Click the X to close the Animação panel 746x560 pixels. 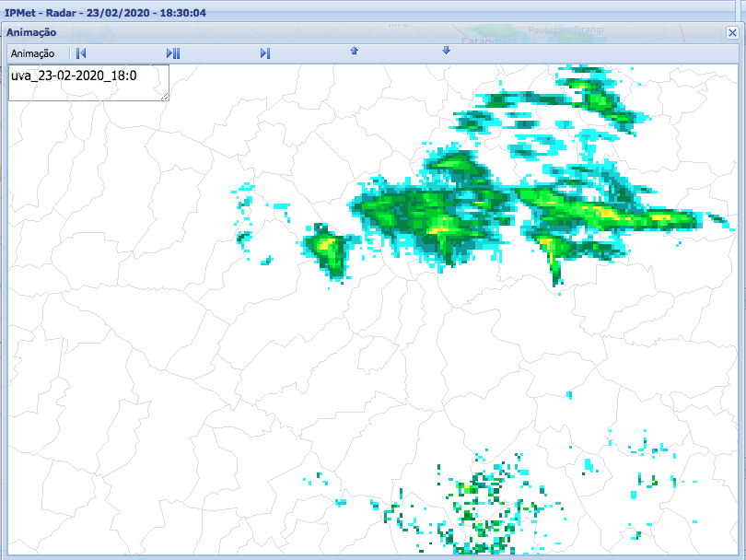tap(732, 32)
